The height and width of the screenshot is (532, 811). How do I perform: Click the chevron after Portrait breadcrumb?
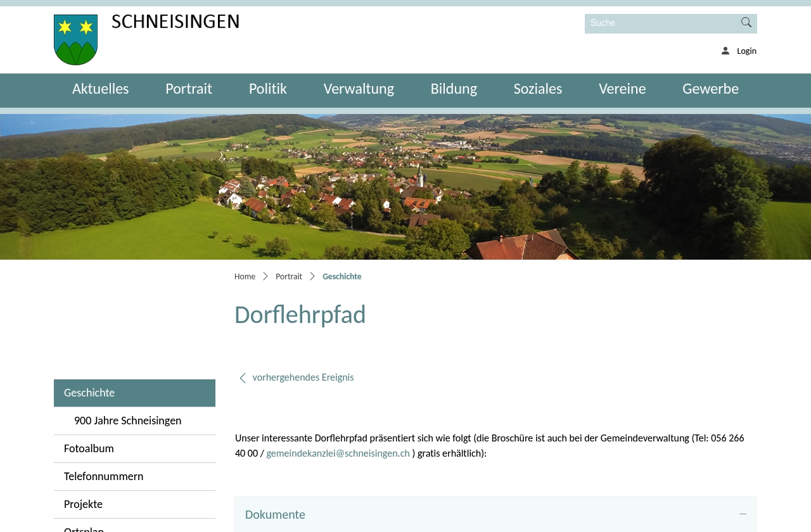(x=311, y=276)
